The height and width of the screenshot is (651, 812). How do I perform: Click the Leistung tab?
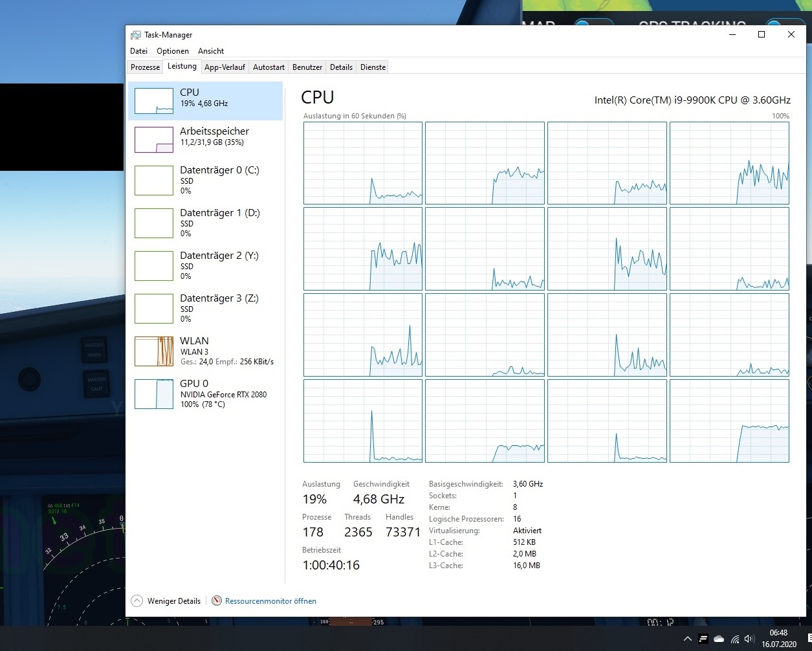[x=182, y=66]
